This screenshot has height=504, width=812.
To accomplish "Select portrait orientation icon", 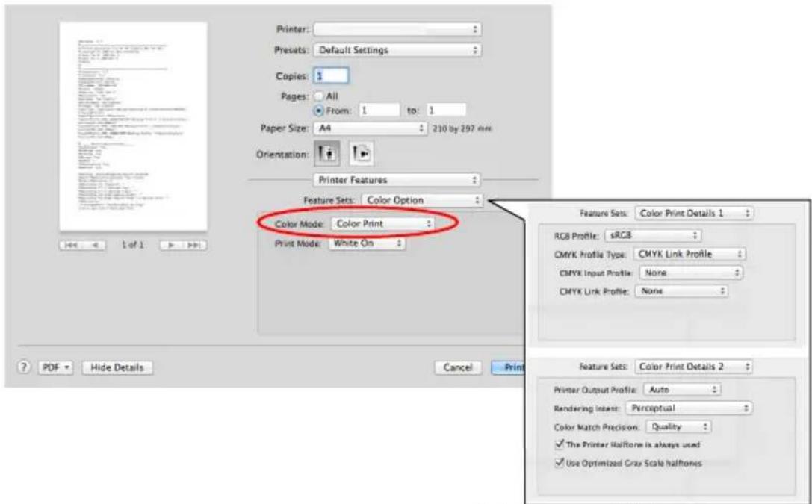I will [327, 153].
